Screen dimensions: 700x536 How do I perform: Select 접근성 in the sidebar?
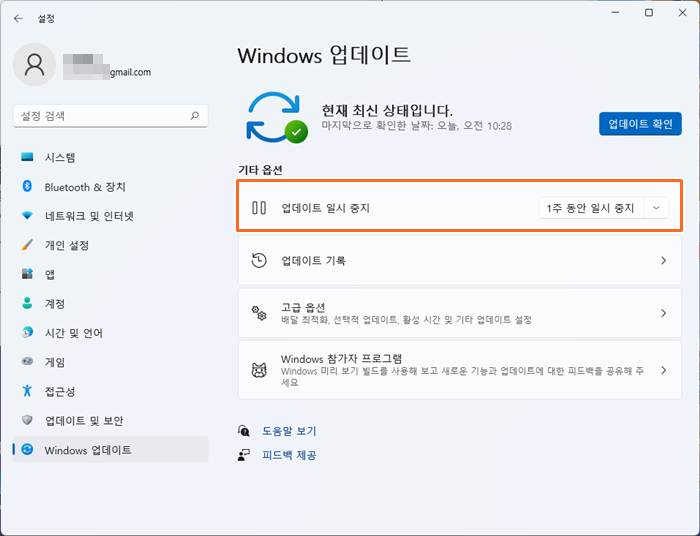click(x=110, y=391)
